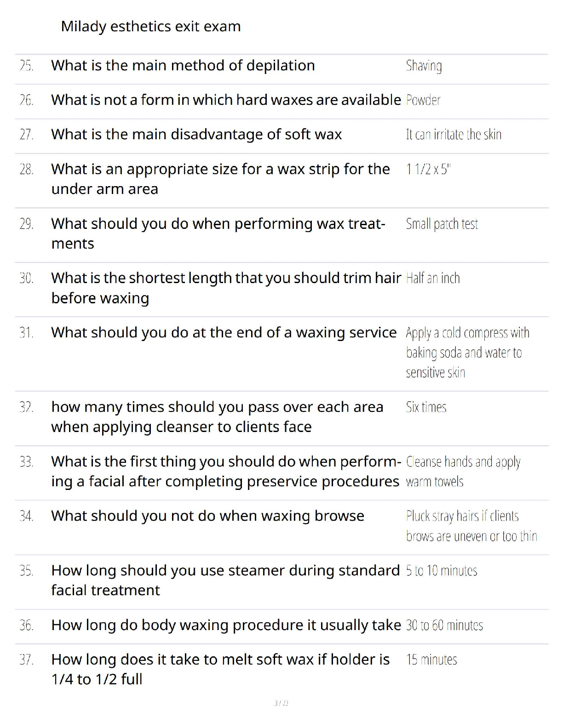Click the 'Pluck stray hairs' answer text
Viewport: 563px width, 728px height.
tap(471, 526)
